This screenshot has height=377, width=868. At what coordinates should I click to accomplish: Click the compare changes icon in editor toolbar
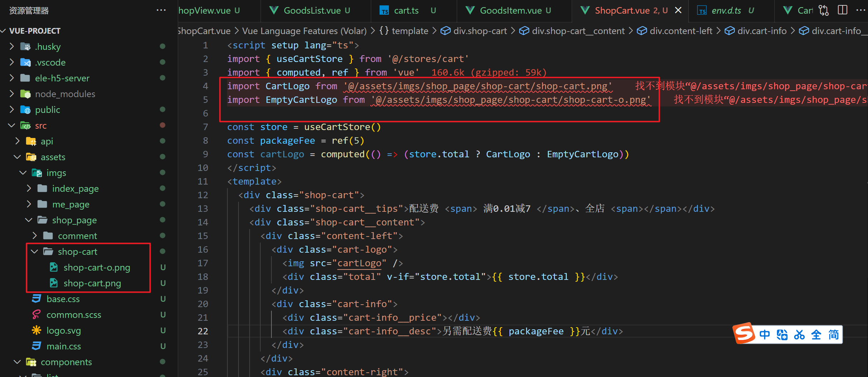point(824,10)
